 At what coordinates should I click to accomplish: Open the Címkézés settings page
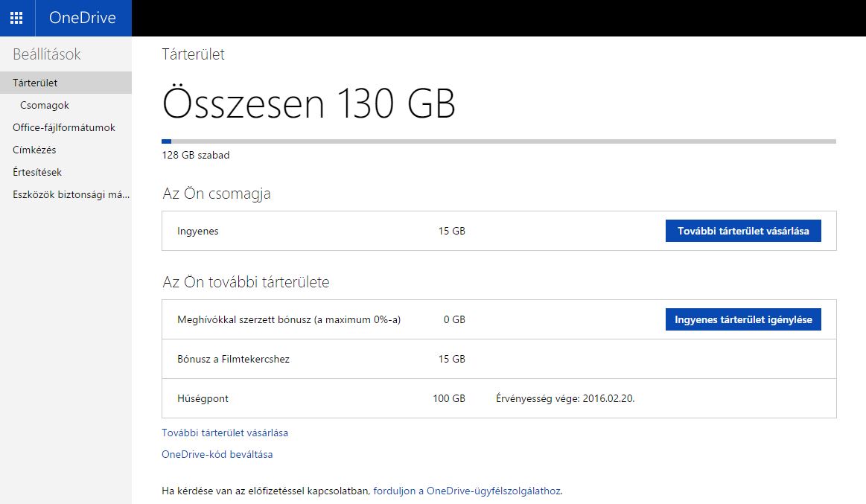[34, 150]
